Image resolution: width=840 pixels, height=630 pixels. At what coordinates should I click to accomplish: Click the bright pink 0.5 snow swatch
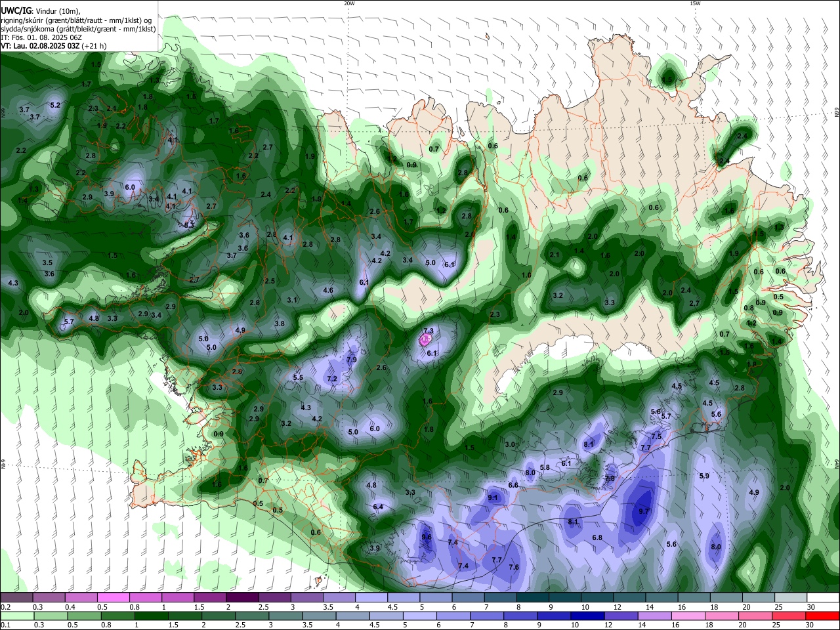coord(113,598)
